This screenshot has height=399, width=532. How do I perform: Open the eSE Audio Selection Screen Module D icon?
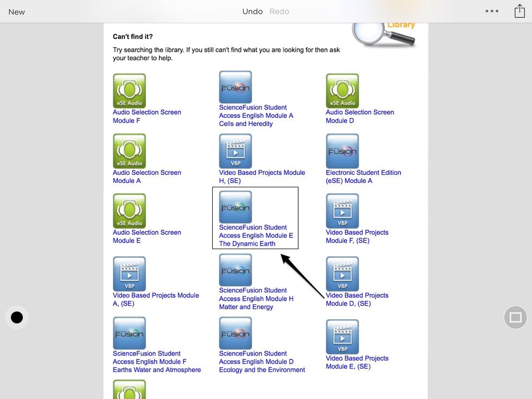pos(342,91)
